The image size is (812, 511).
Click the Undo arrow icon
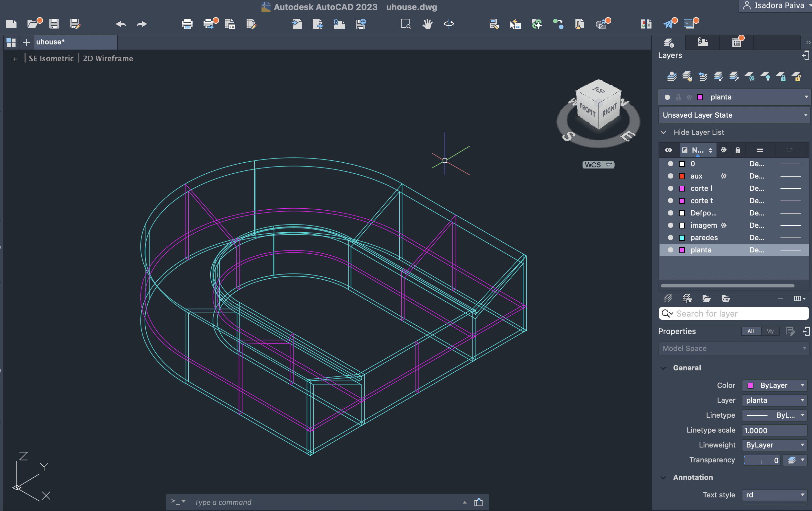(121, 24)
